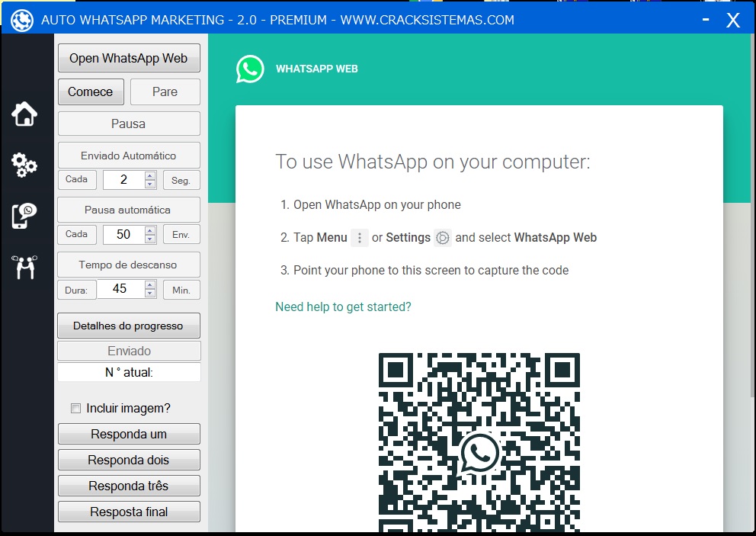Click the seconds input field showing 2
Viewport: 756px width, 536px height.
(x=124, y=180)
